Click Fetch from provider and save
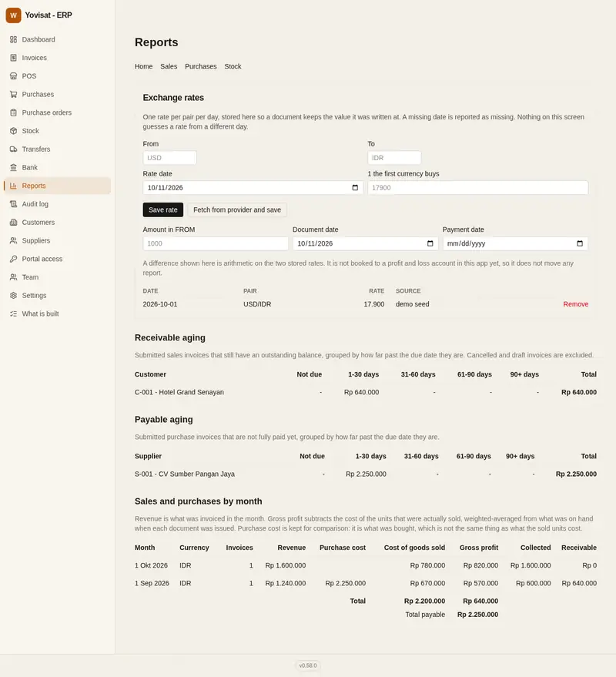 pos(237,209)
